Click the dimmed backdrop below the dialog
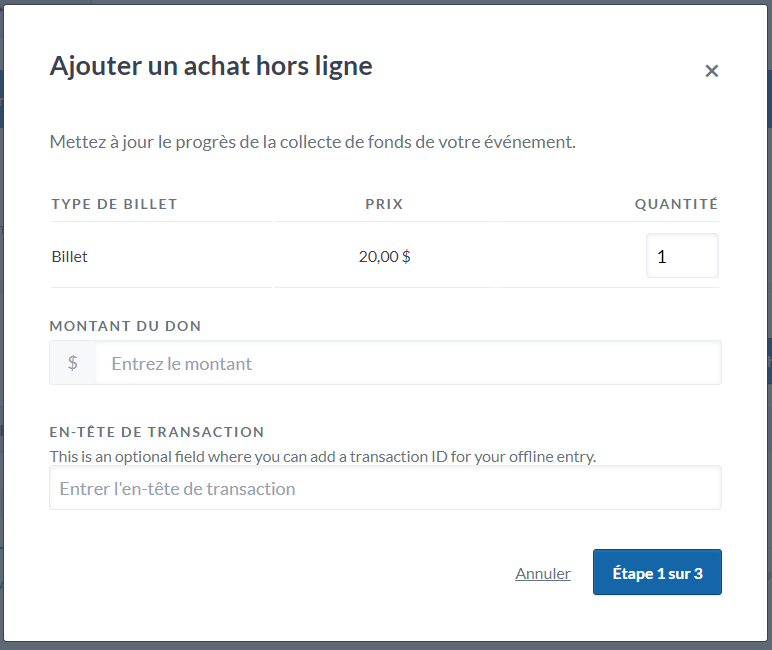Viewport: 772px width, 650px height. 385,645
